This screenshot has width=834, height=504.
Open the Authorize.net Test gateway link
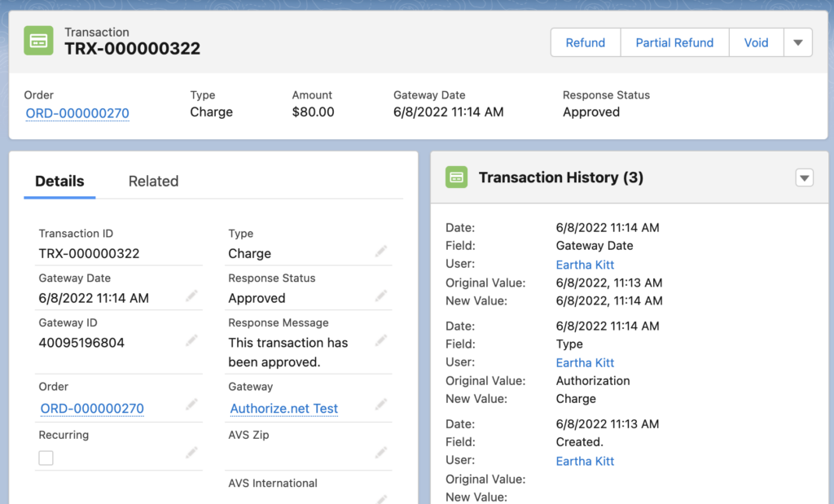pos(284,408)
